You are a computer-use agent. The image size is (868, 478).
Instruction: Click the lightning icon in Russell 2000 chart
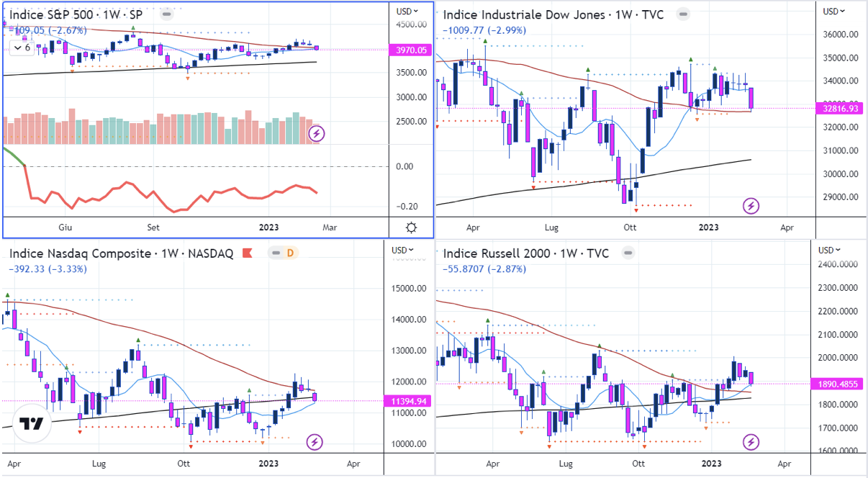tap(751, 442)
